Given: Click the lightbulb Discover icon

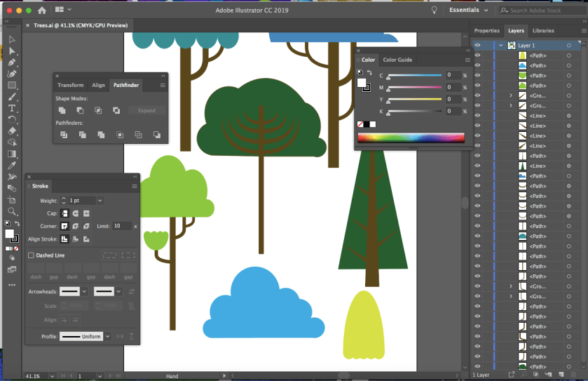Looking at the screenshot, I should pos(435,10).
